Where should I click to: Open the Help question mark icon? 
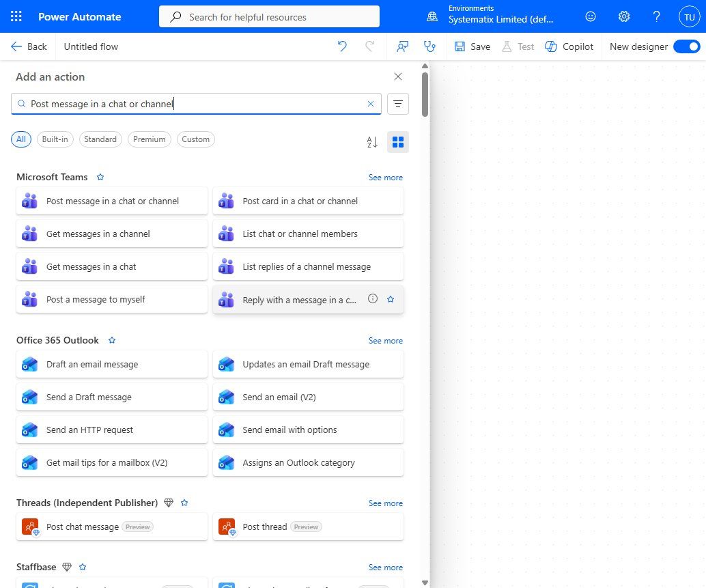click(x=656, y=16)
